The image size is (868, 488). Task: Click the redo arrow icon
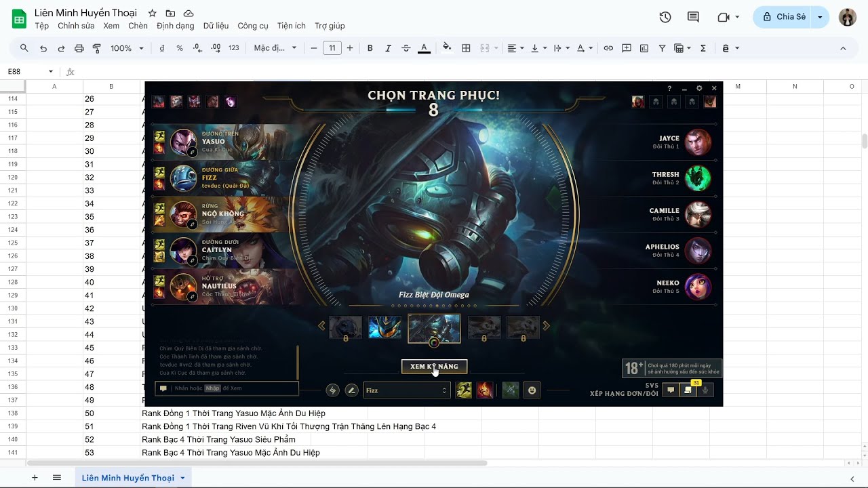pyautogui.click(x=61, y=48)
